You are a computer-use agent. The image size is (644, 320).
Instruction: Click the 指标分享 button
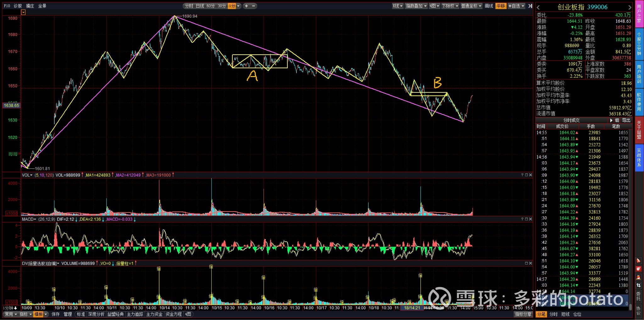pyautogui.click(x=523, y=314)
